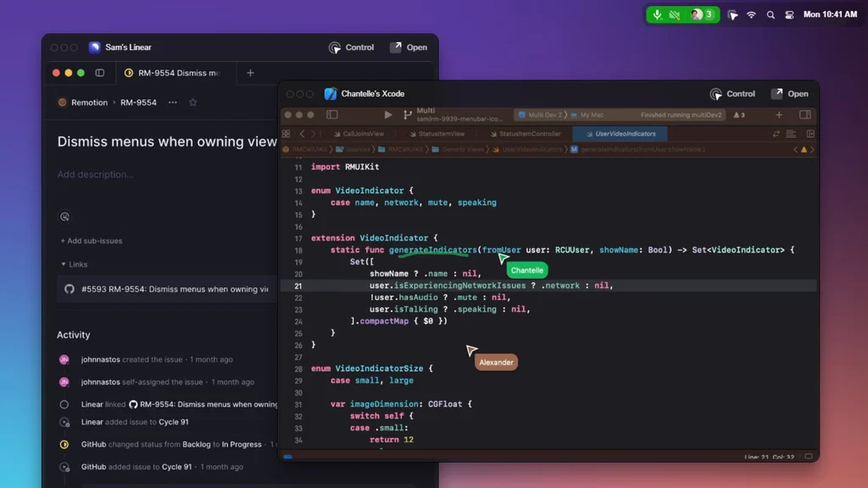The image size is (868, 488).
Task: Click the emoji reaction icon under description
Action: click(64, 217)
